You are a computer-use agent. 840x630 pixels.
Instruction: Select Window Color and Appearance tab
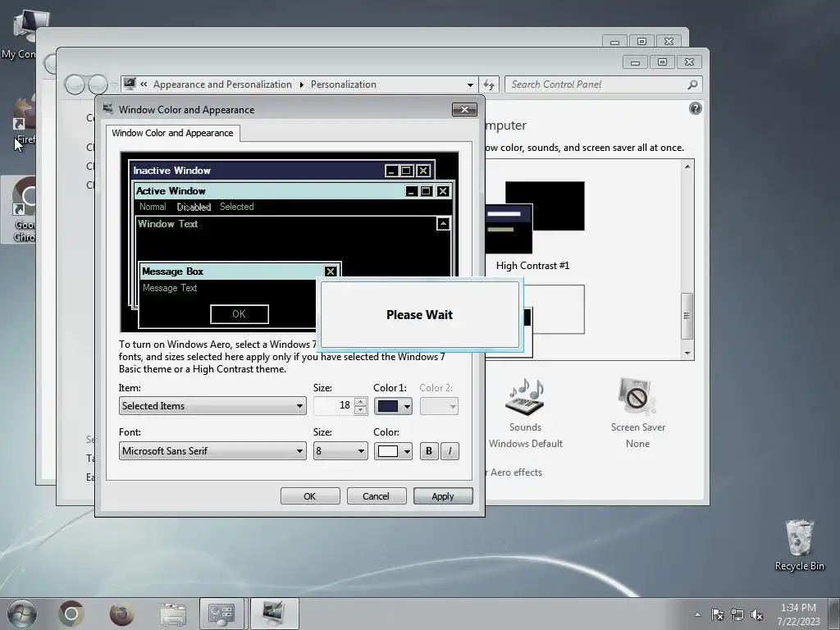click(172, 133)
